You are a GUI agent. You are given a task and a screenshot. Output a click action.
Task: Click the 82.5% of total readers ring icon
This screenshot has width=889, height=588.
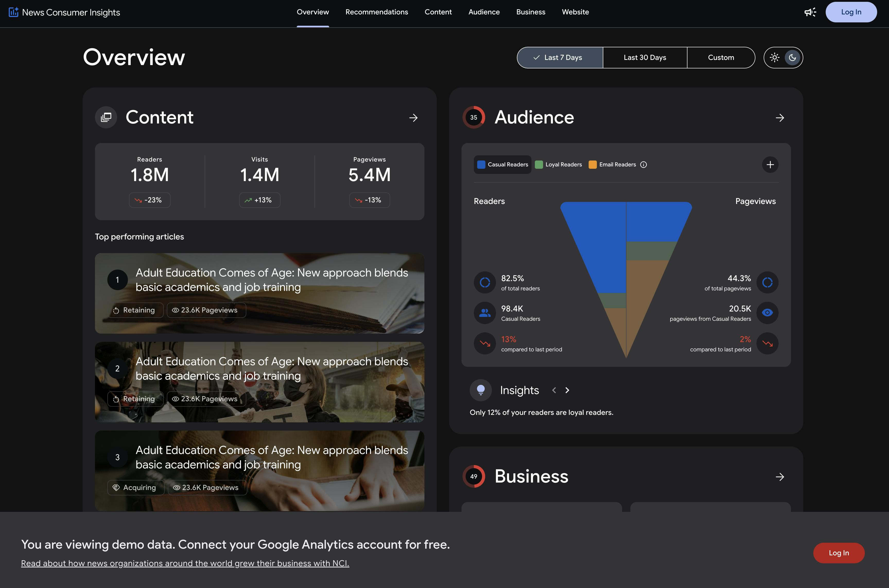pyautogui.click(x=485, y=282)
